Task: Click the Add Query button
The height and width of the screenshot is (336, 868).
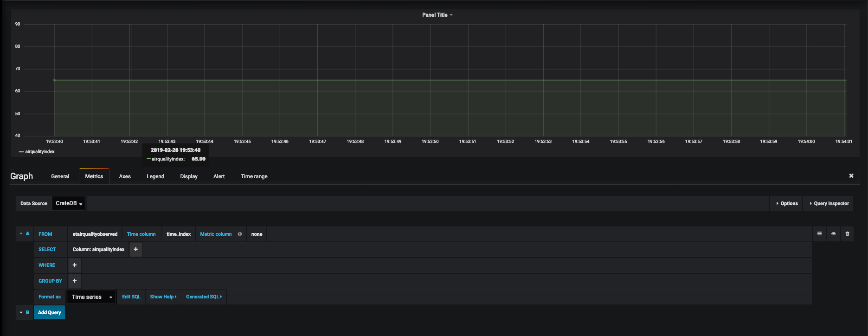Action: 49,313
